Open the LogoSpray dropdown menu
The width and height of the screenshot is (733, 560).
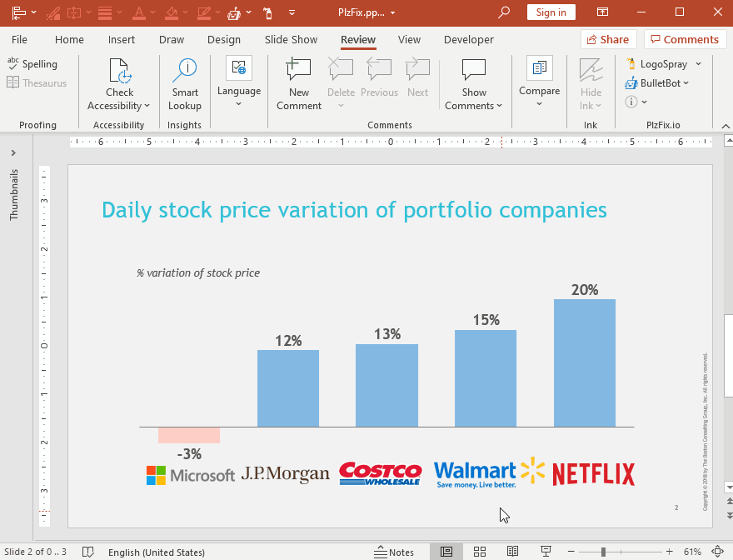click(698, 64)
